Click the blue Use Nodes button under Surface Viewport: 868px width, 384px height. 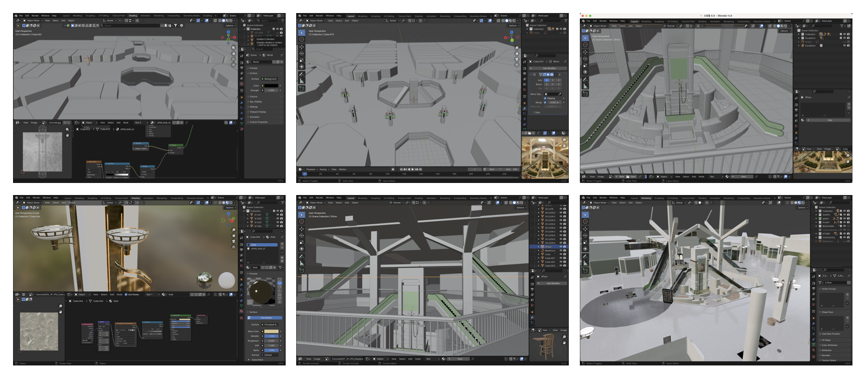click(x=266, y=318)
